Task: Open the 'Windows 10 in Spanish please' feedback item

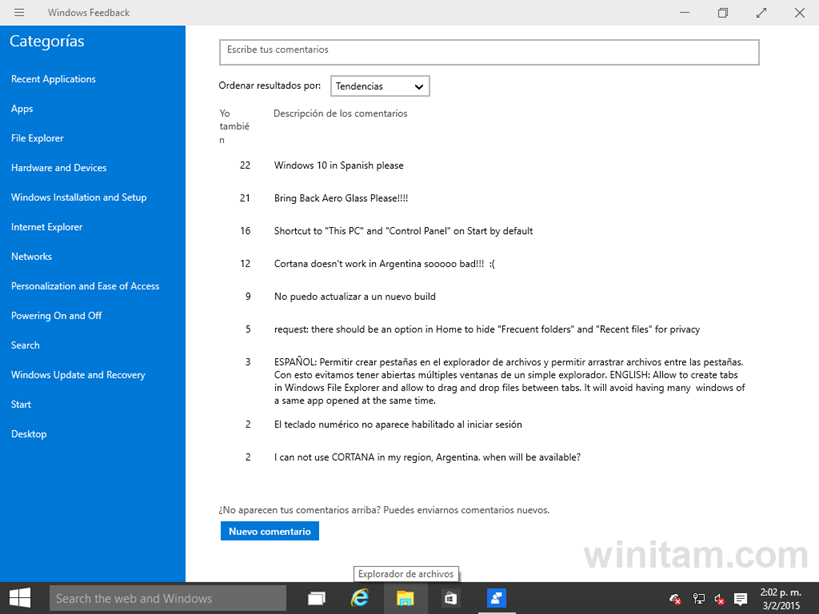Action: [339, 165]
